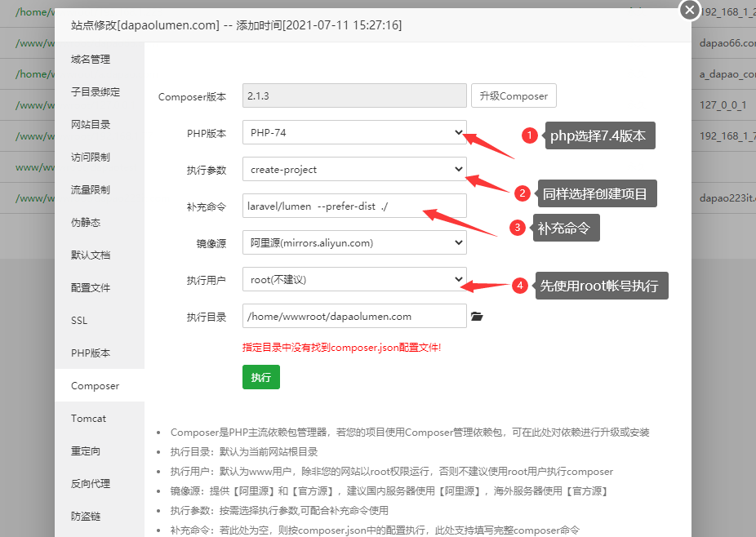
Task: Open the PHP版本 dropdown showing PHP-74
Action: tap(354, 132)
